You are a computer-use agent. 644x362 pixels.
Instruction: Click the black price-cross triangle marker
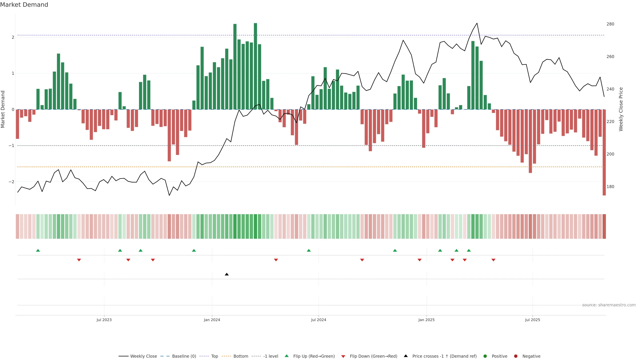click(227, 274)
